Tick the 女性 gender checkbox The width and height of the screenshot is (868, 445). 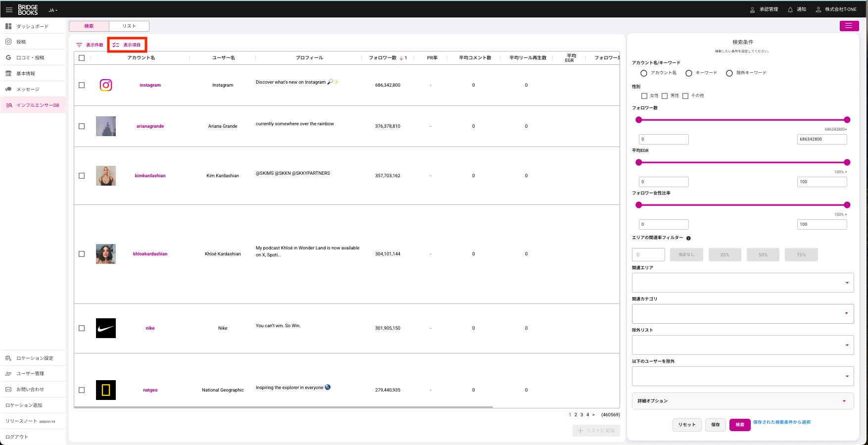[x=644, y=96]
